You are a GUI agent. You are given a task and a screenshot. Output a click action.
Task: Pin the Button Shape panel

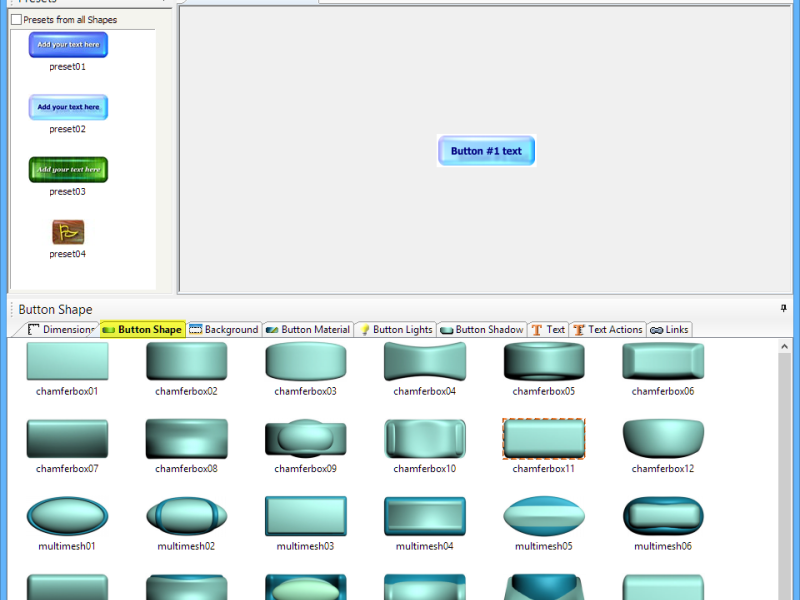[x=784, y=308]
